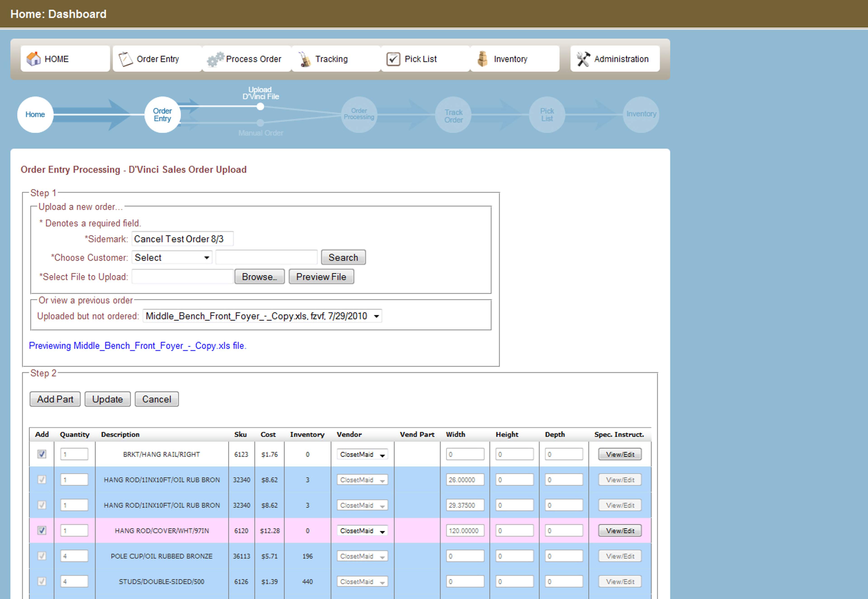The image size is (868, 599).
Task: Open Vendor dropdown for BRKT/HANG RAIL/RIGHT
Action: point(362,454)
